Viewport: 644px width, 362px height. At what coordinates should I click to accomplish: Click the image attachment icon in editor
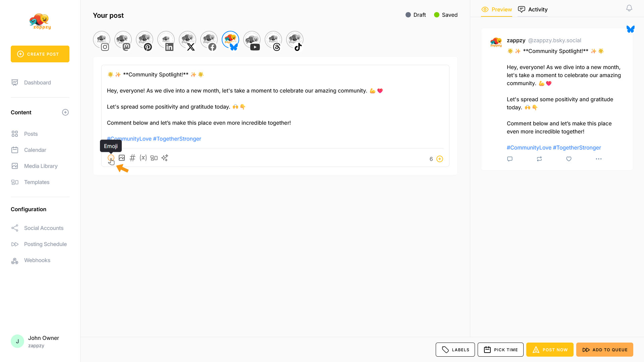click(122, 158)
